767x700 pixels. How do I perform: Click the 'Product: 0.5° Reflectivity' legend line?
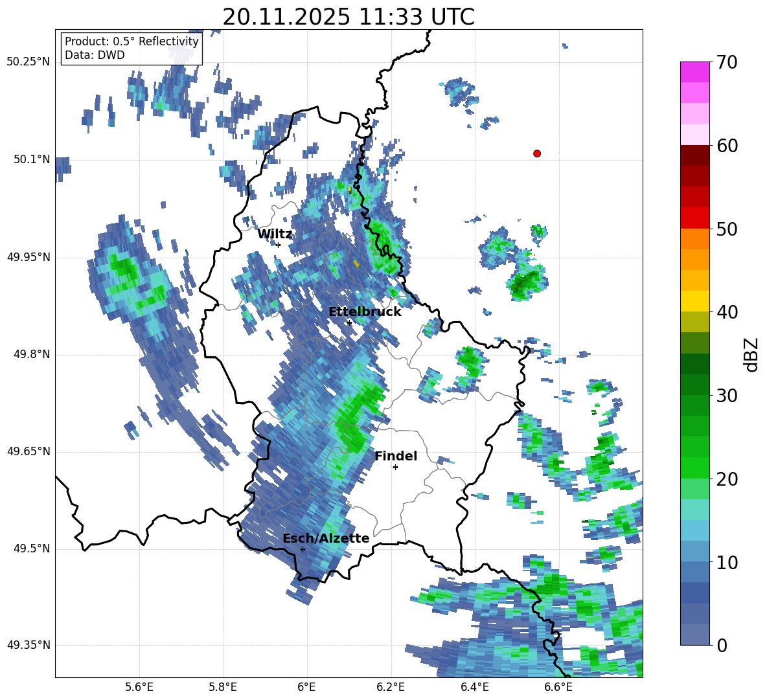132,41
